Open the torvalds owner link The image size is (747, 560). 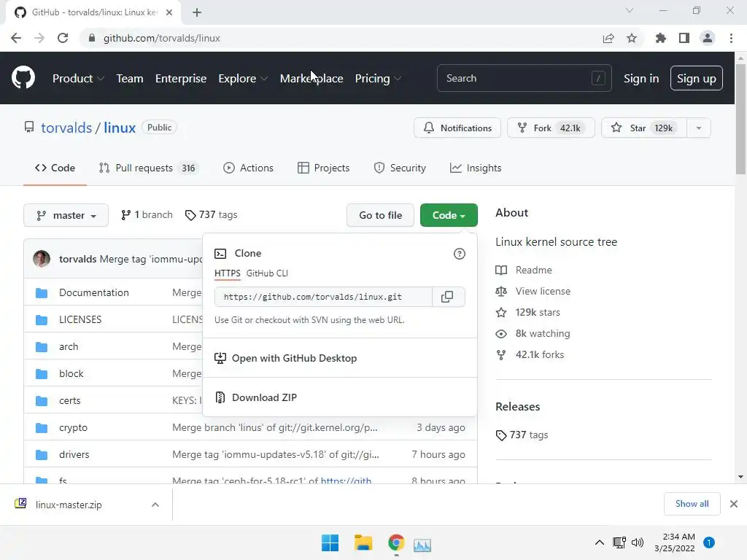(66, 128)
